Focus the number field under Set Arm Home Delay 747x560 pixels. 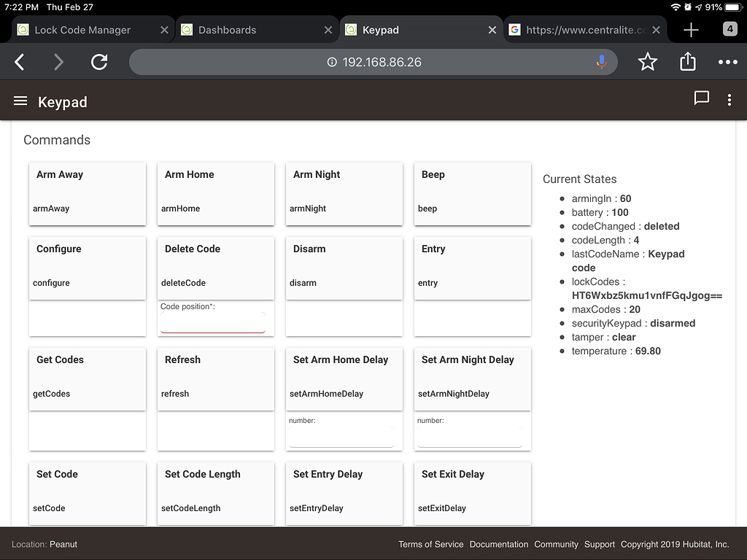tap(341, 437)
